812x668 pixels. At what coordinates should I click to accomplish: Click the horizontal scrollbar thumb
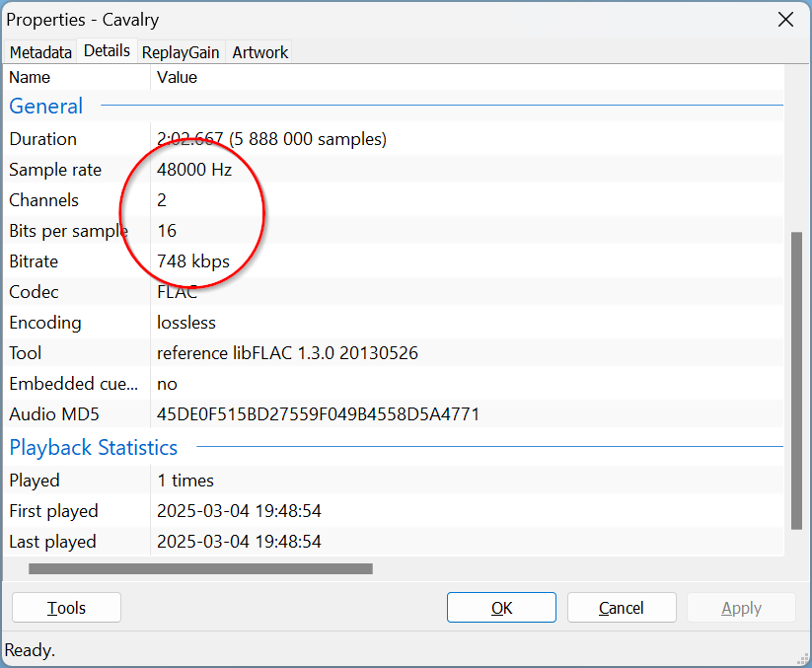[201, 568]
